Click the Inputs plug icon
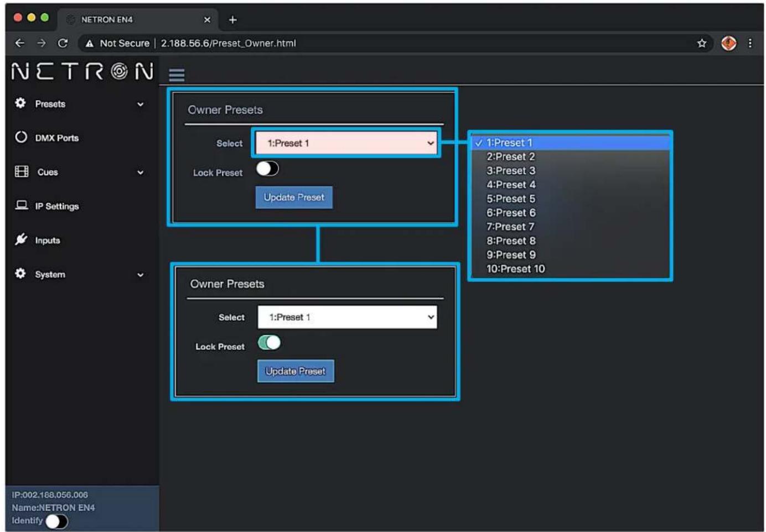 (x=21, y=239)
